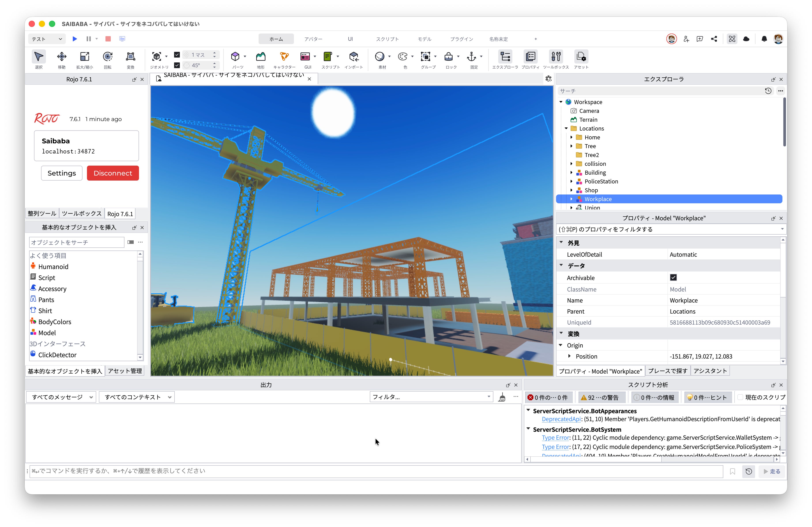The image size is (812, 527).
Task: Open Rojo Settings button
Action: [62, 173]
